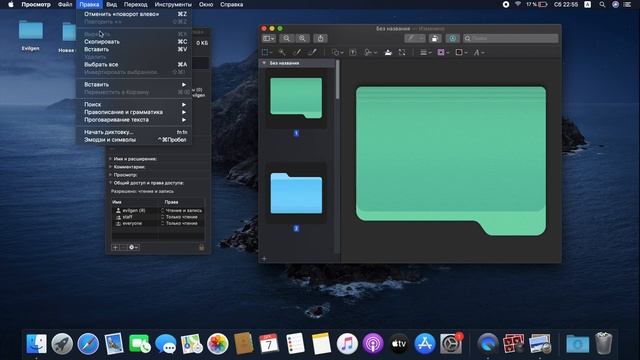
Task: Open Music from the Dock
Action: point(347,343)
